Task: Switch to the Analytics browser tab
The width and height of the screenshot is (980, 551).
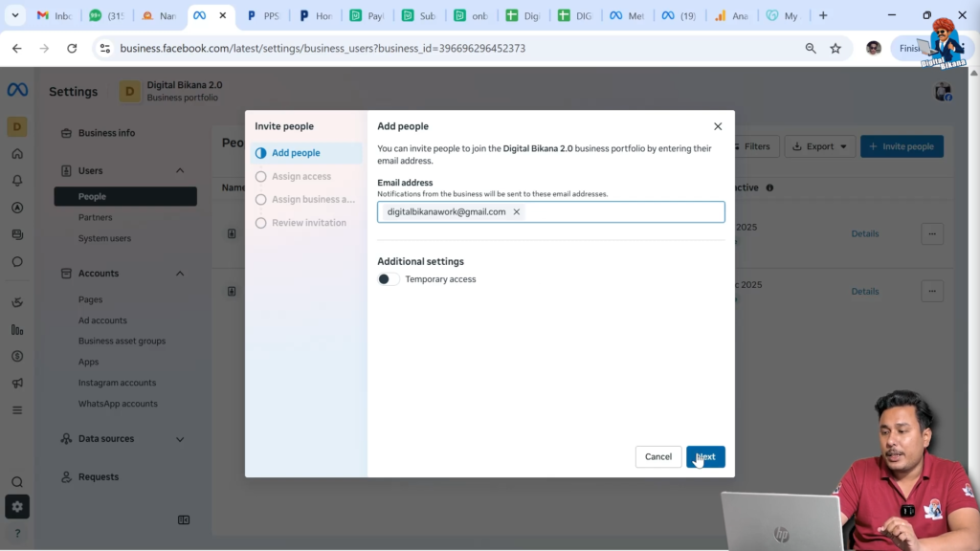Action: click(732, 15)
